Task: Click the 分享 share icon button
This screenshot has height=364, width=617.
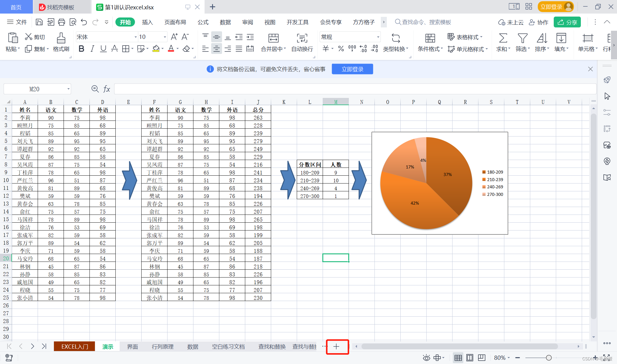Action: coord(568,23)
